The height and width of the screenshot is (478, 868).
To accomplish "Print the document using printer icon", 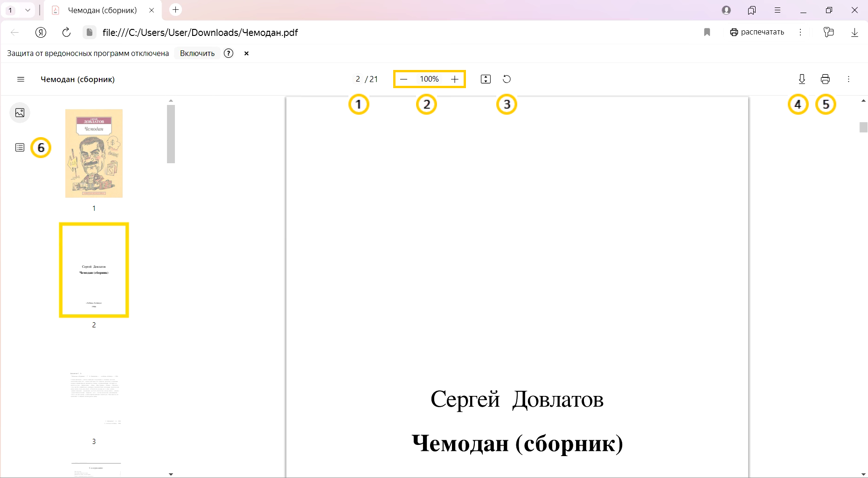I will tap(825, 79).
